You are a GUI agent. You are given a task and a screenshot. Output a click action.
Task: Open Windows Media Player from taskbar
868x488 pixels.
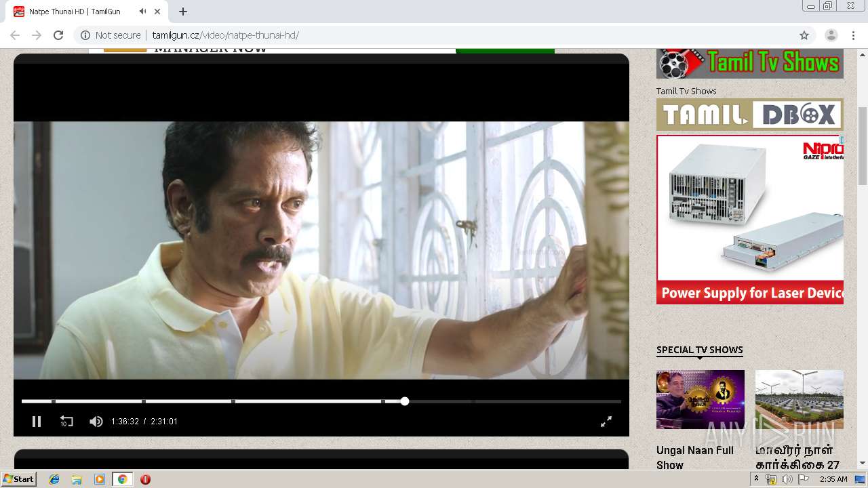point(100,479)
